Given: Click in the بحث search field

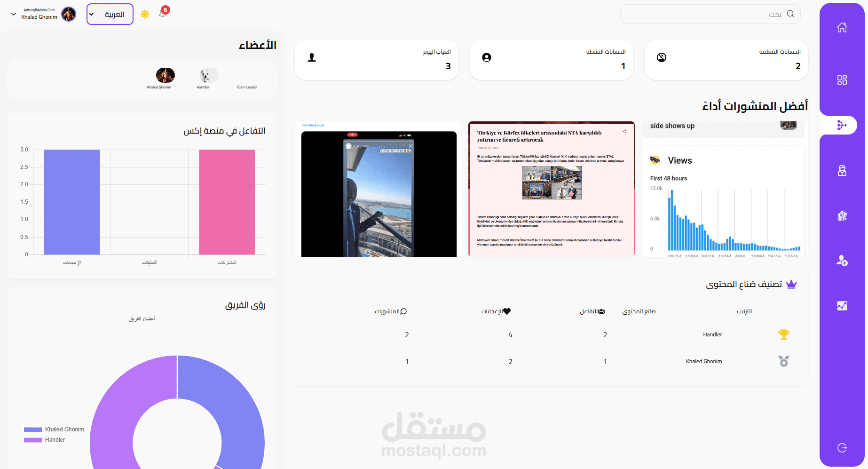Looking at the screenshot, I should click(x=710, y=14).
